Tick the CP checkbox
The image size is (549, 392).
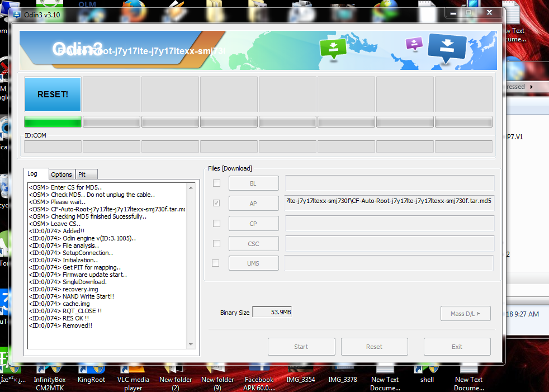click(217, 224)
